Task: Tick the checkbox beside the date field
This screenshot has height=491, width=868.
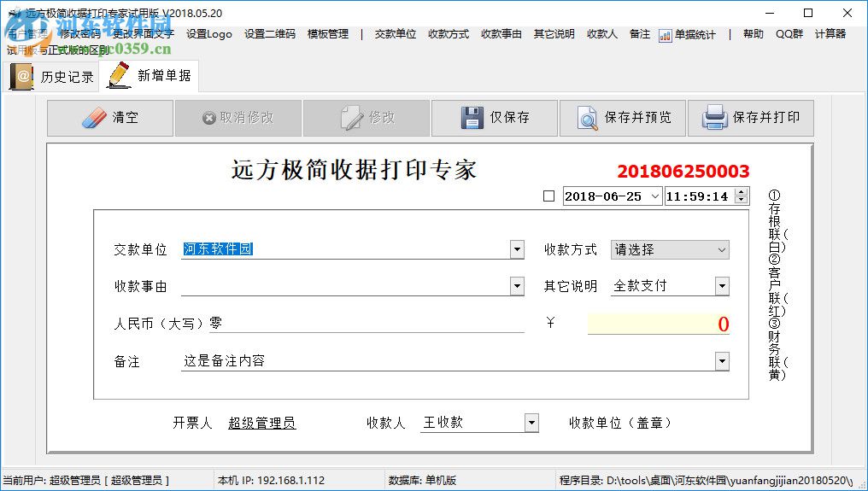Action: [548, 196]
